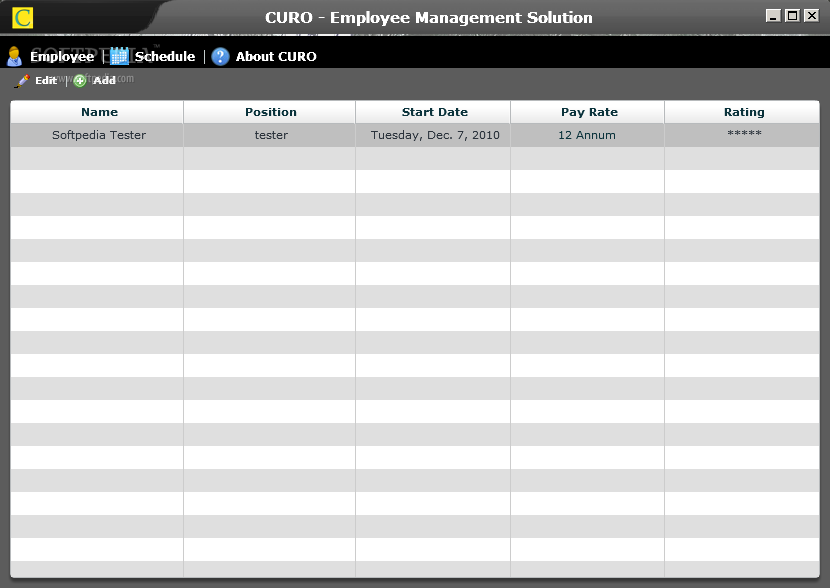This screenshot has height=588, width=830.
Task: Click the Rating column header
Action: point(742,112)
